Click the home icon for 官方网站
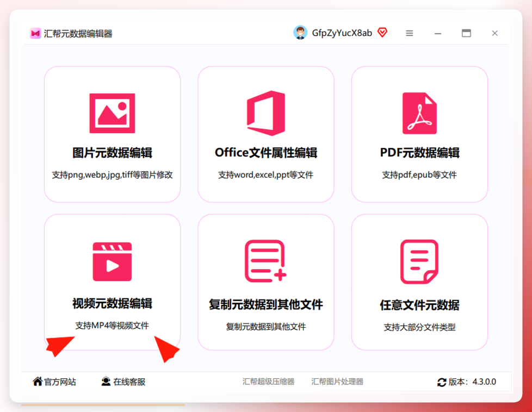Screen dimensions: 532x412 (x=38, y=382)
